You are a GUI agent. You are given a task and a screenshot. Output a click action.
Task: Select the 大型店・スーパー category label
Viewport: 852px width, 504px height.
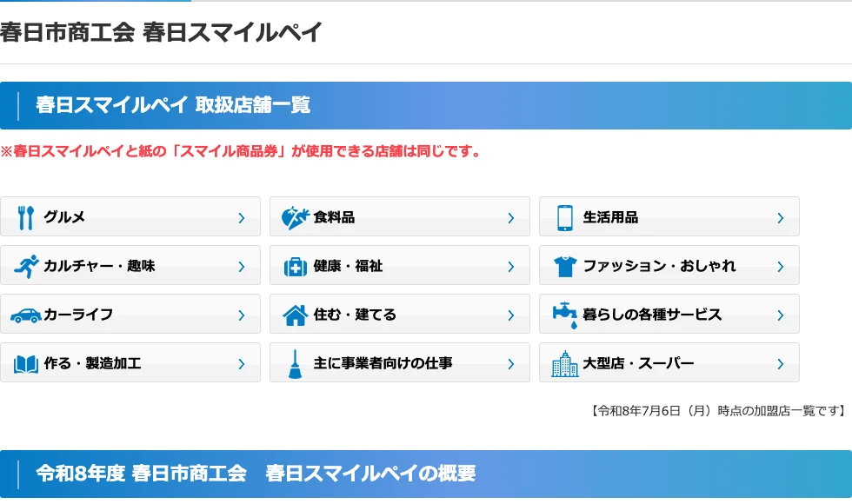(x=638, y=363)
